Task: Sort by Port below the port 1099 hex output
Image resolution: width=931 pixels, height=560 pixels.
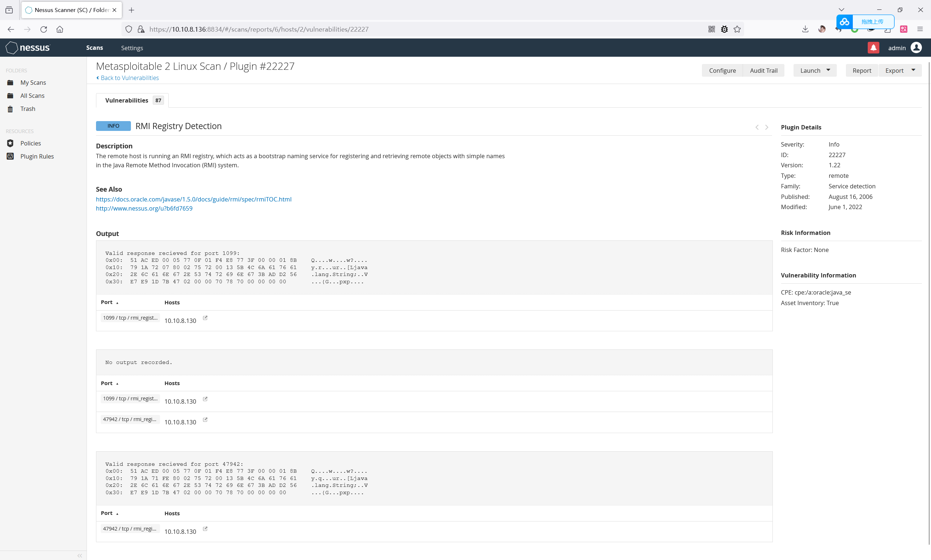Action: pyautogui.click(x=109, y=302)
